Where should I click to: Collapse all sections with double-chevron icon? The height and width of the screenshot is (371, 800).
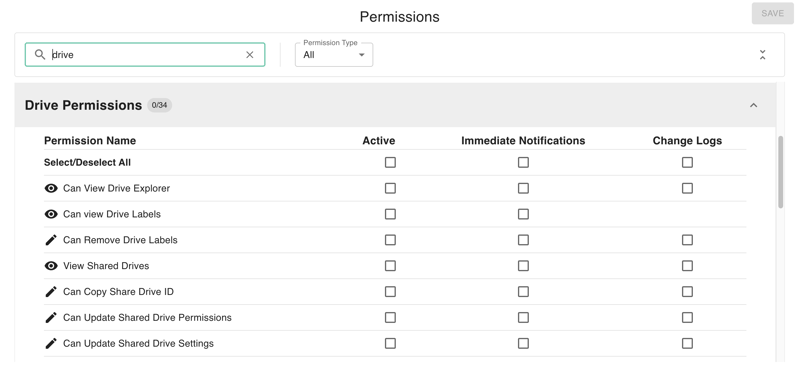pyautogui.click(x=762, y=55)
